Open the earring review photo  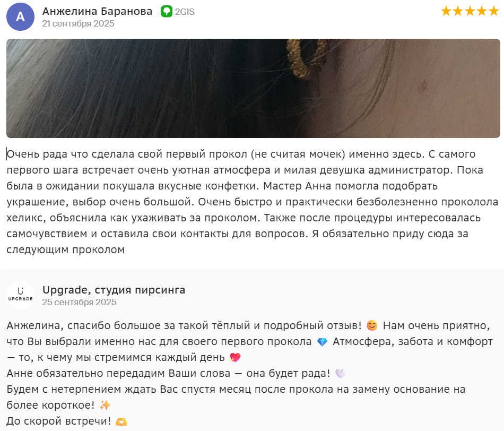tap(253, 89)
